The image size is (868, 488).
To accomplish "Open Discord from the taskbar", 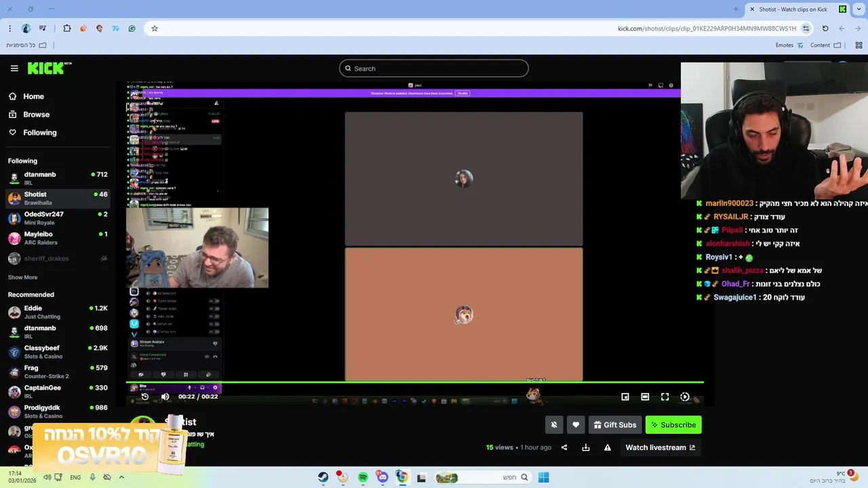I will (x=382, y=478).
